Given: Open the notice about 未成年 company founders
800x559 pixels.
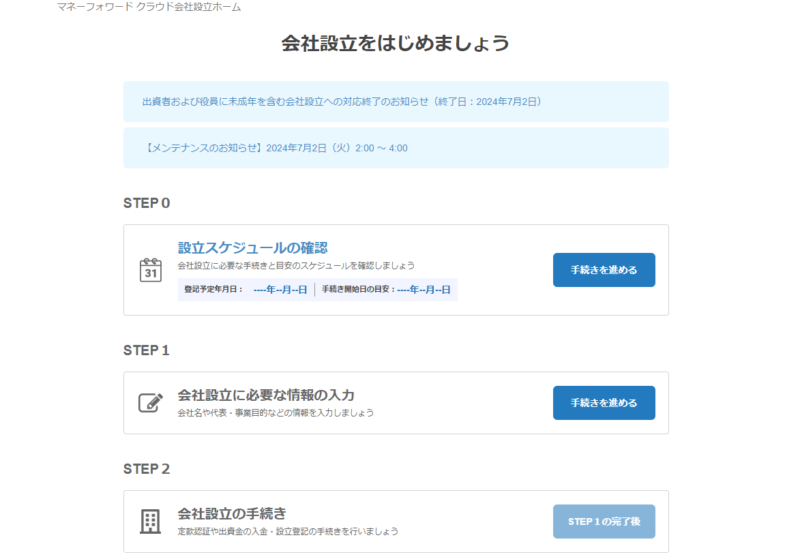Looking at the screenshot, I should [342, 101].
